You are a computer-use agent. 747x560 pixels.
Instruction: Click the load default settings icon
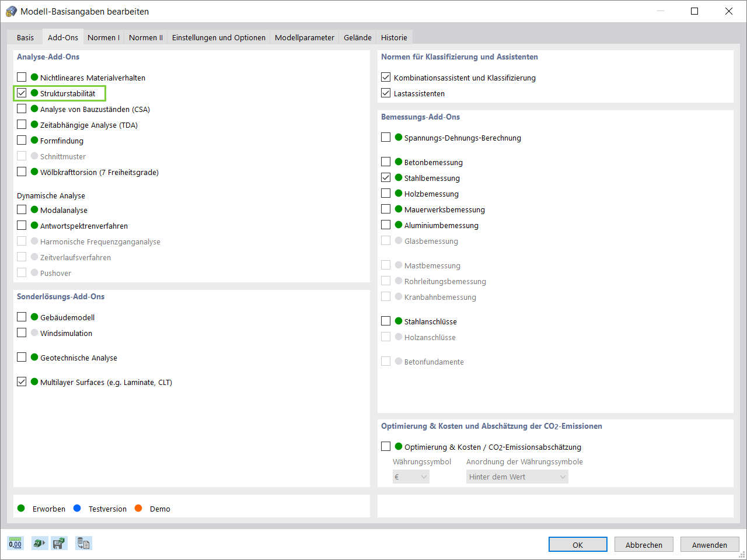[39, 544]
